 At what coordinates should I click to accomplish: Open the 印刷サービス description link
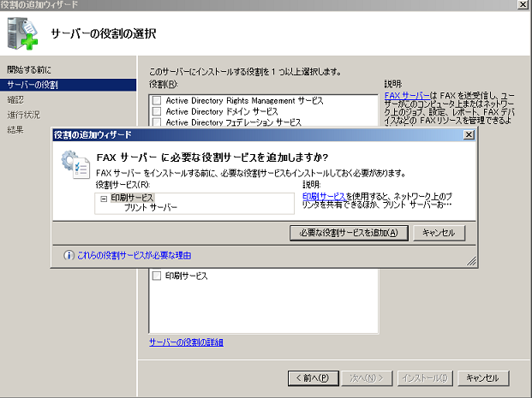[324, 196]
